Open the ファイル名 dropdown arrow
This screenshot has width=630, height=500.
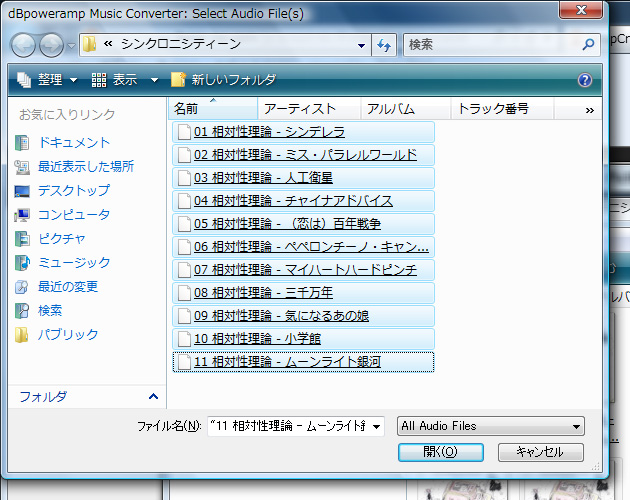tap(376, 426)
